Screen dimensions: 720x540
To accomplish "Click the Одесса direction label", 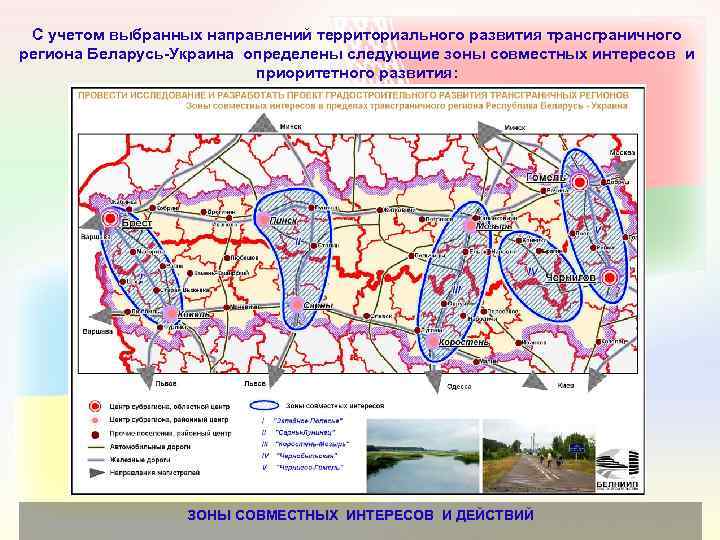I will [x=459, y=387].
